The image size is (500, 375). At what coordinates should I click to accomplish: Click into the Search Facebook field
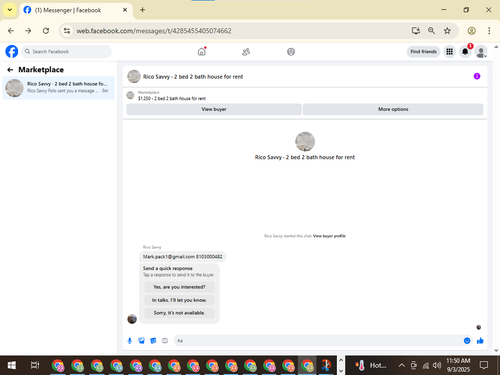pos(67,52)
